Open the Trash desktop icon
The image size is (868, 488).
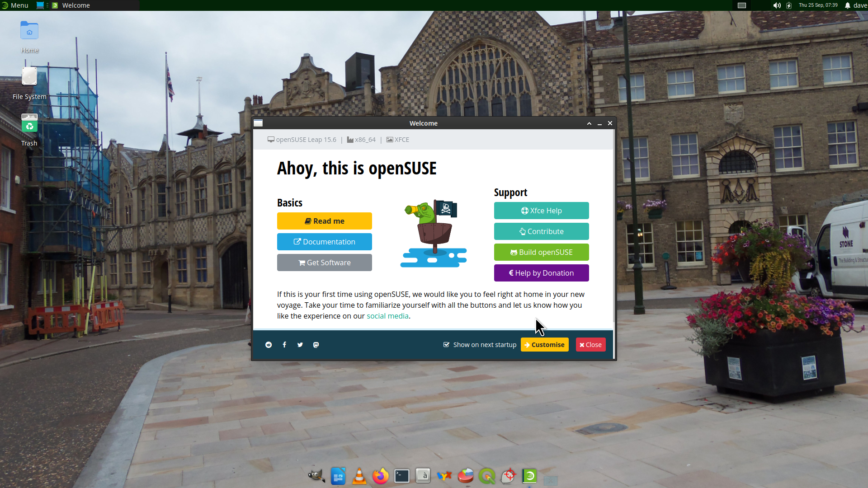[x=29, y=129]
